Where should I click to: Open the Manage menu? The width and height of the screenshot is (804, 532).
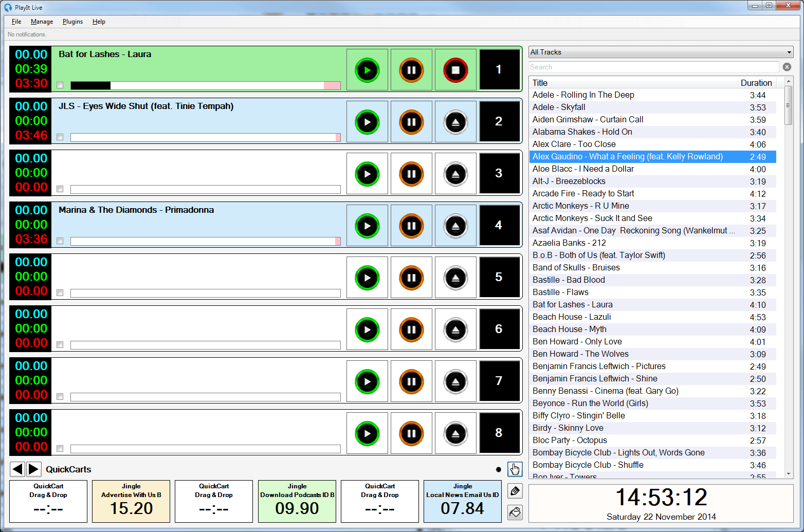click(x=42, y=22)
